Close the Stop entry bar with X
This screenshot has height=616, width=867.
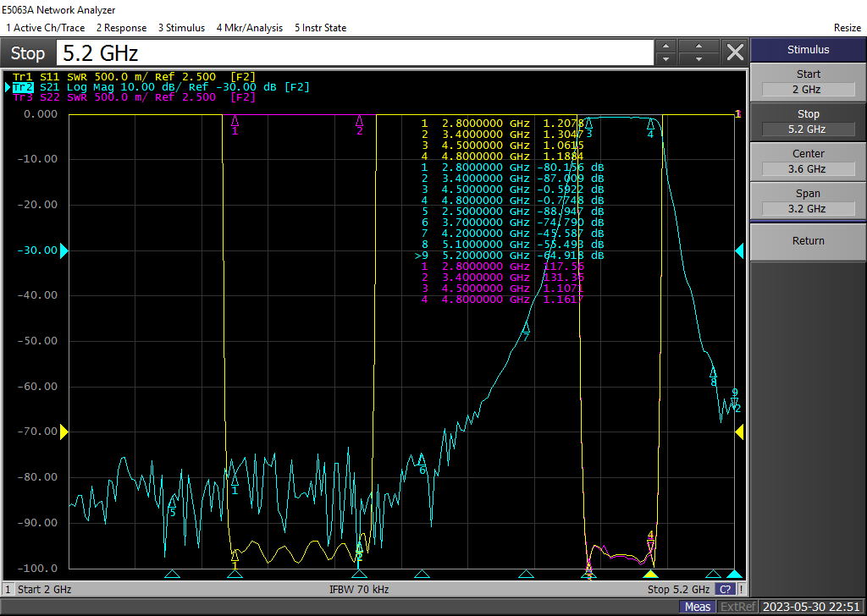(735, 52)
